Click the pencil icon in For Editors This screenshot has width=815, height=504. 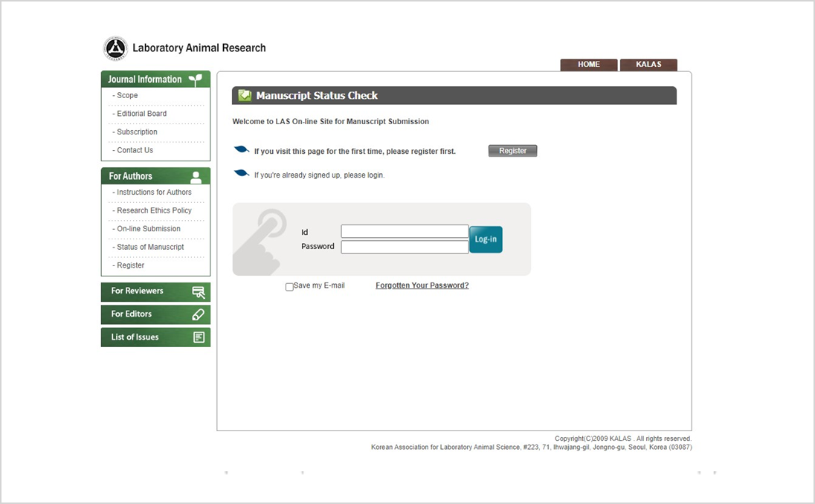click(x=198, y=314)
